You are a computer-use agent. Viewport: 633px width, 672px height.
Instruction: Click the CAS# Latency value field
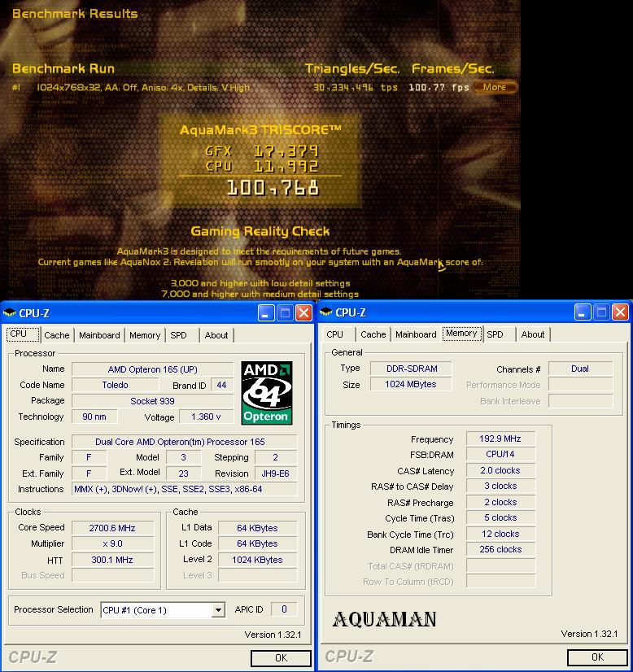coord(500,470)
